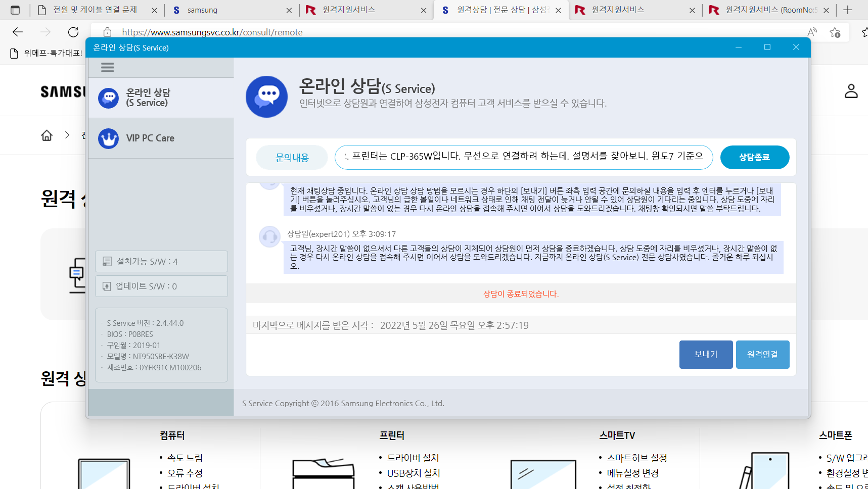
Task: Open tab actions menu icon
Action: (x=15, y=10)
